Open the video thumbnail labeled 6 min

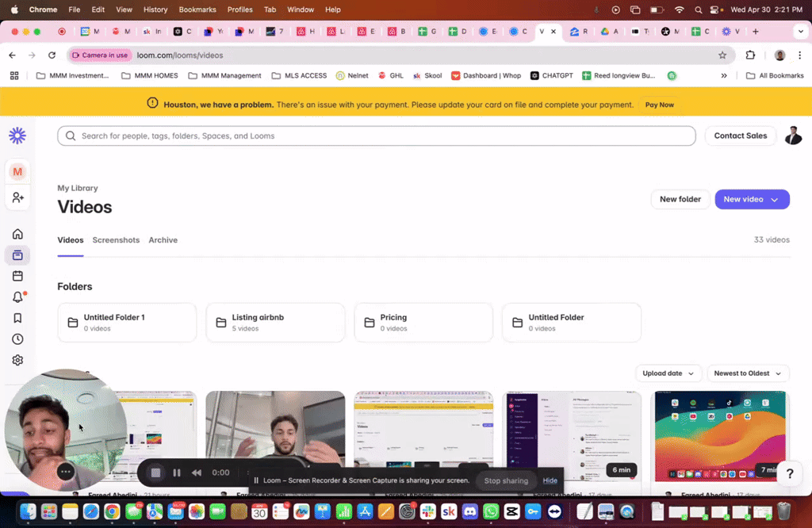(x=572, y=436)
